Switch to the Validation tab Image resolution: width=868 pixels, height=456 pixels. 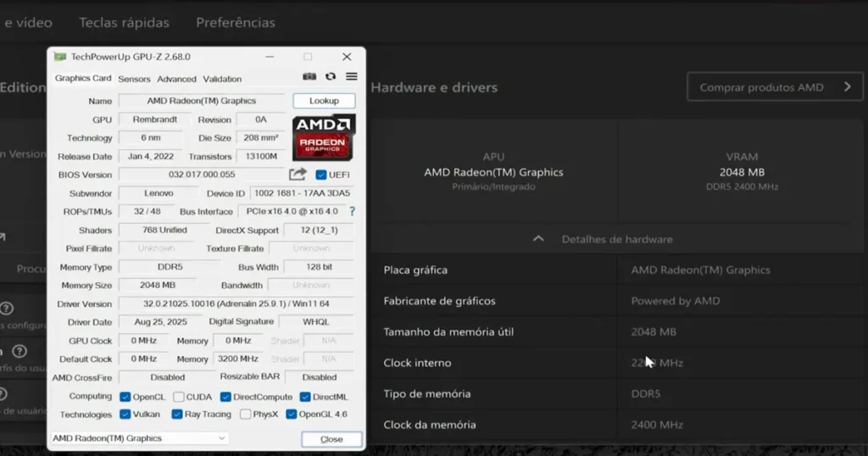pos(222,79)
